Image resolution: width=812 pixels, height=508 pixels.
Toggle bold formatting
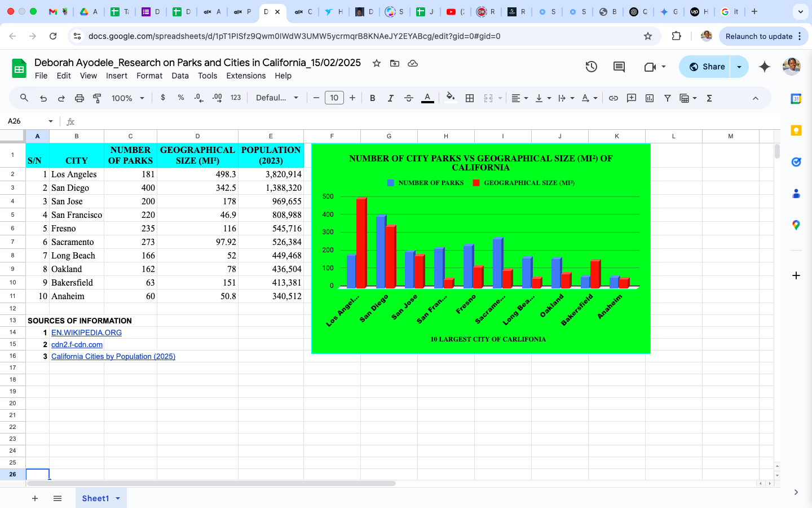point(372,98)
